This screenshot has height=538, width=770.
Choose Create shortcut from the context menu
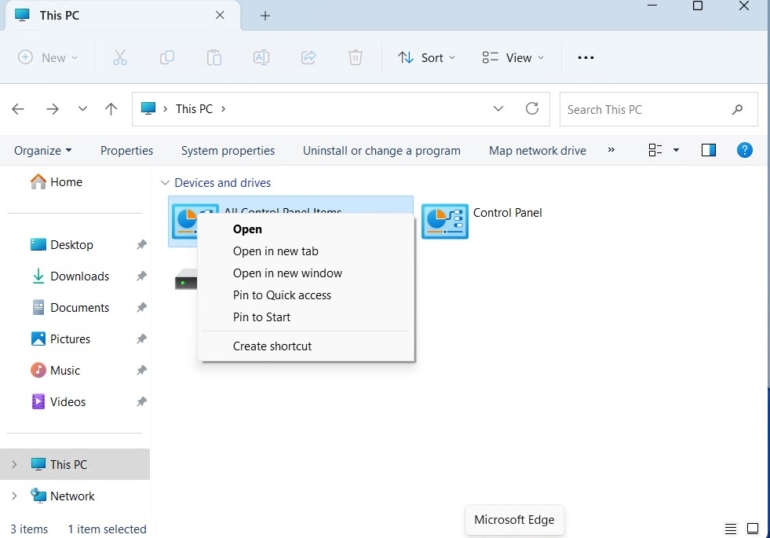(x=272, y=346)
